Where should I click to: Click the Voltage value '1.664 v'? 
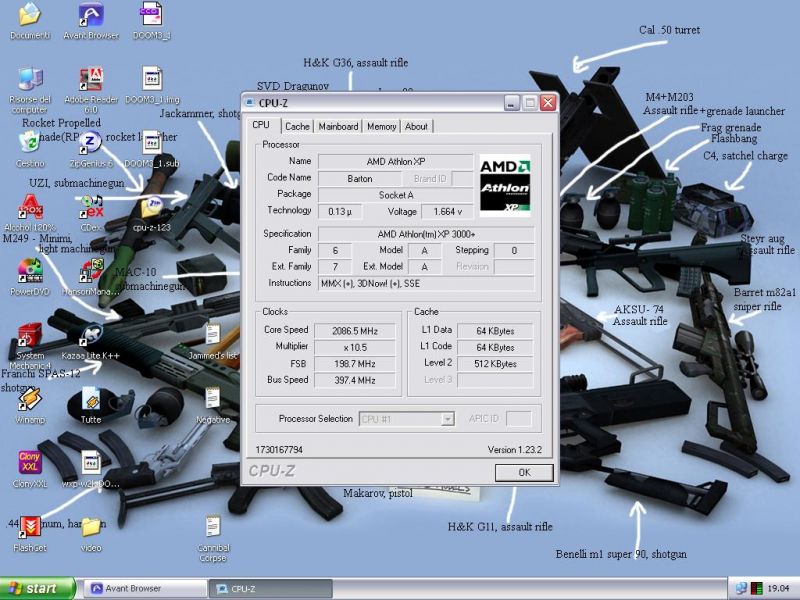447,211
